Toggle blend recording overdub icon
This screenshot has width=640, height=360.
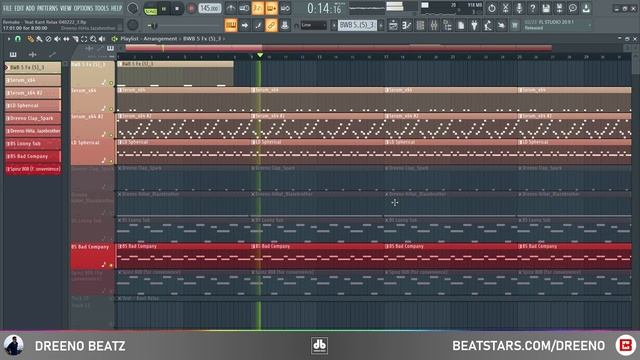(271, 8)
